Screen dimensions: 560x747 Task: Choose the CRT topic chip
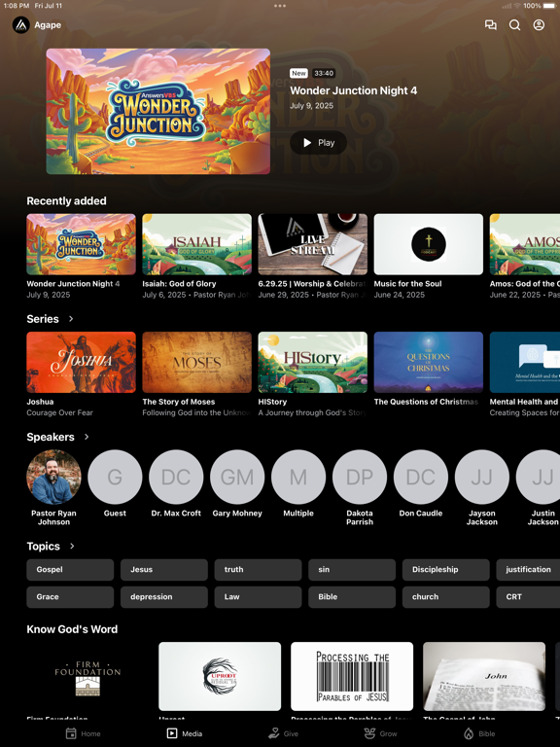(528, 597)
